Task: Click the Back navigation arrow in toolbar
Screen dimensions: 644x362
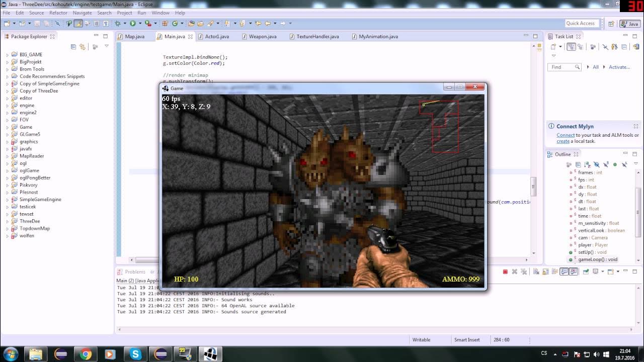Action: [x=267, y=23]
